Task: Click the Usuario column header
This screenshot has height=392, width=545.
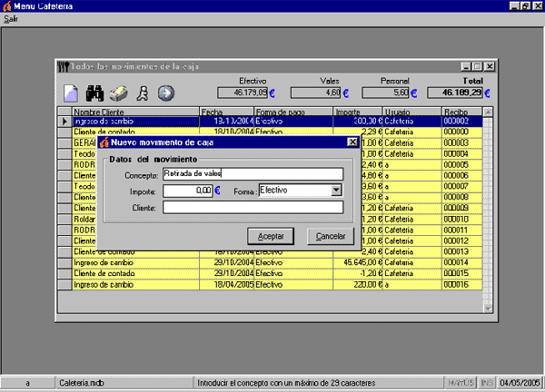Action: (x=411, y=112)
